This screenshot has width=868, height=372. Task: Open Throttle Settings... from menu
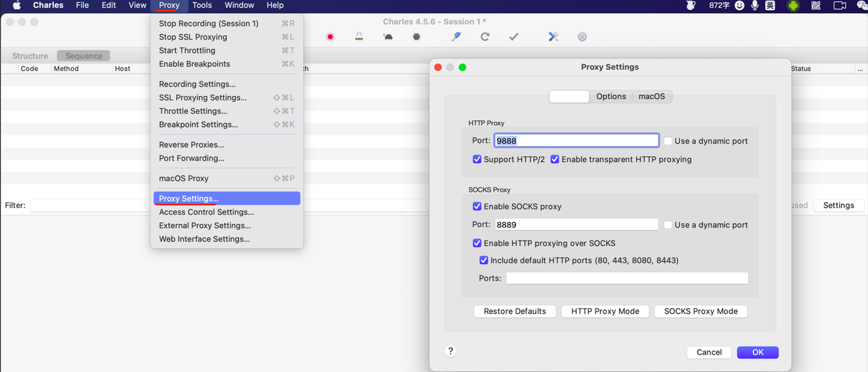tap(227, 111)
